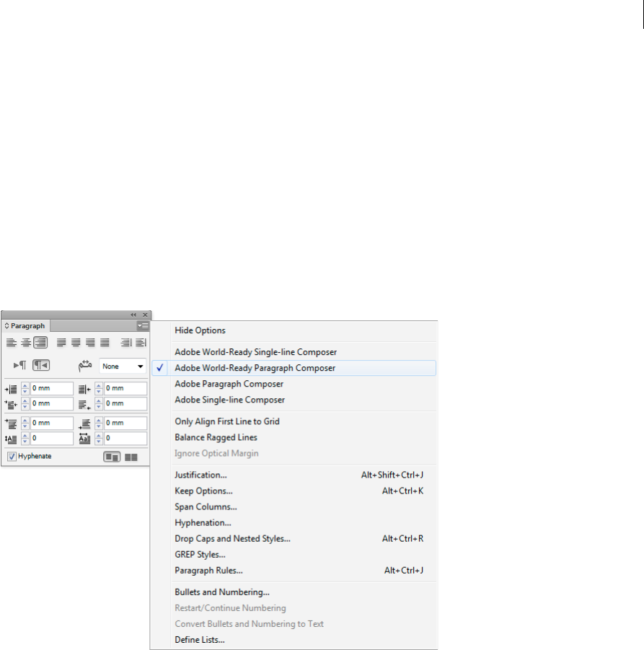
Task: Adjust First line left indent stepper
Action: [25, 403]
